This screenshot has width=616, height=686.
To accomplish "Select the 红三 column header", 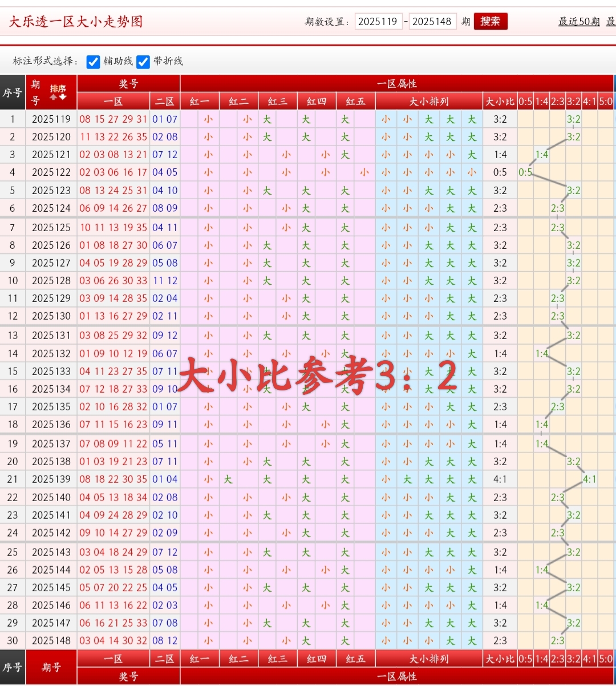I will (x=277, y=101).
